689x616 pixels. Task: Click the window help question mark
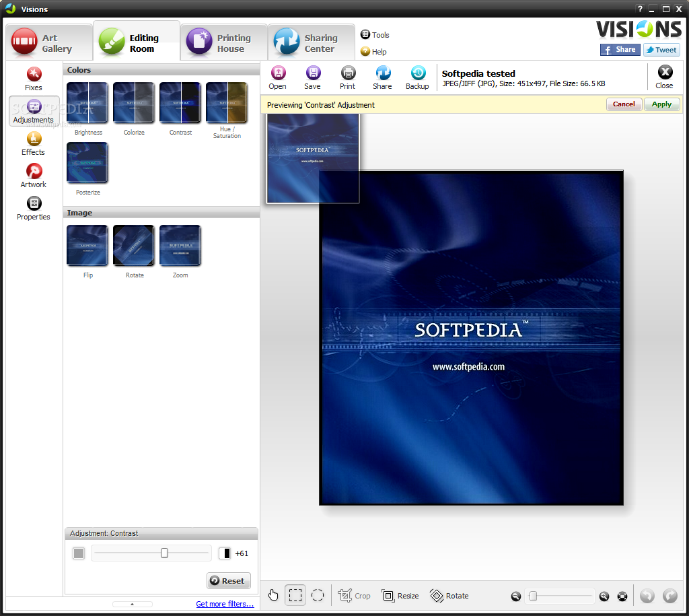click(x=640, y=9)
